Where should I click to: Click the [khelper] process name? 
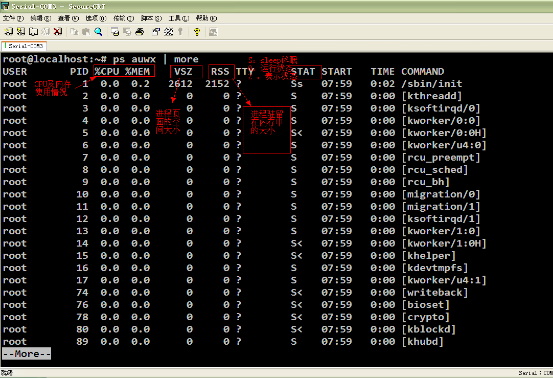click(429, 256)
